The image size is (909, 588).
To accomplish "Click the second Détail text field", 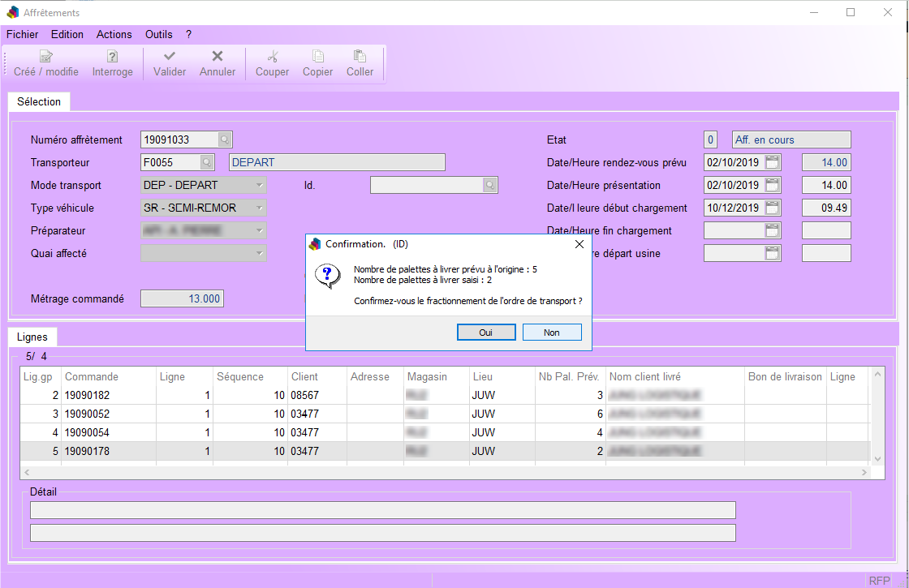I will click(382, 533).
